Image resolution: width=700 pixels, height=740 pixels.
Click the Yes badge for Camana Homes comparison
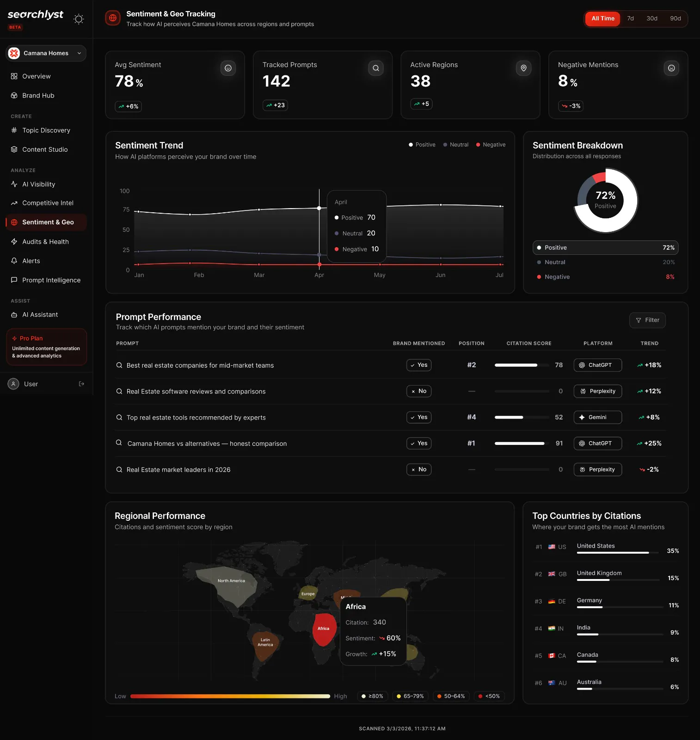coord(419,443)
